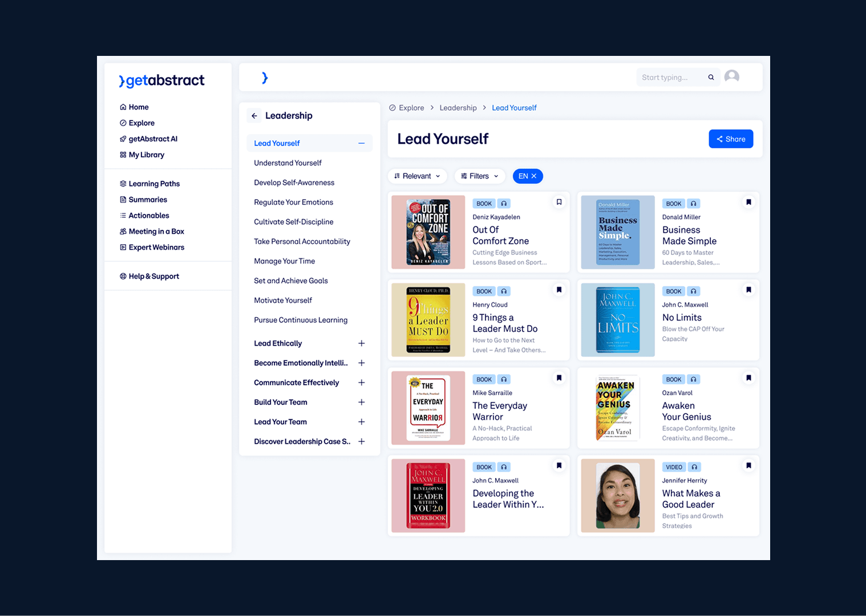
Task: Open No Limits book cover thumbnail
Action: point(618,320)
